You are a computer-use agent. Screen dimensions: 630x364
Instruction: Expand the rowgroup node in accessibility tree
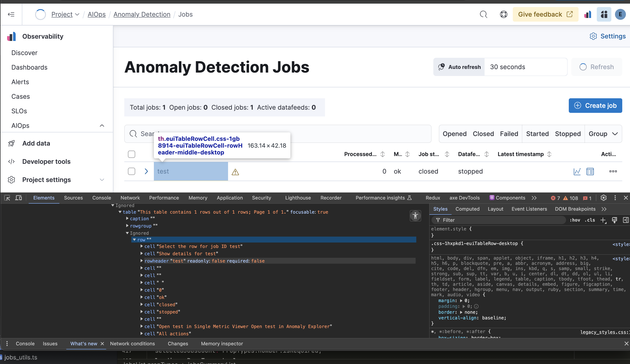127,226
